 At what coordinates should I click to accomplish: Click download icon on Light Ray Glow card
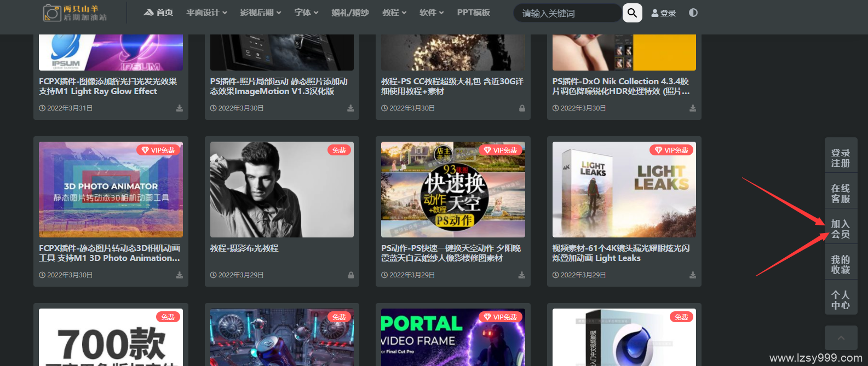pos(179,108)
